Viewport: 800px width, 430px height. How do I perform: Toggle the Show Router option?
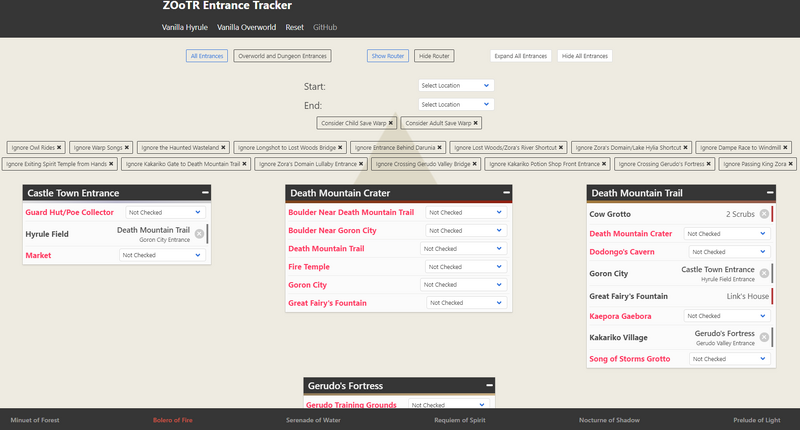(x=387, y=56)
